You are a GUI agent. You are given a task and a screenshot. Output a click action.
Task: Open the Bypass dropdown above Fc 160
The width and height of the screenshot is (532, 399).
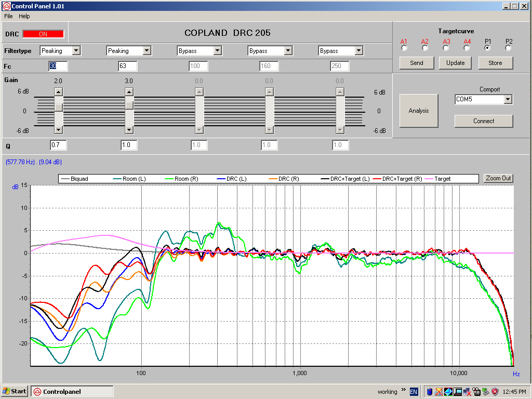288,50
